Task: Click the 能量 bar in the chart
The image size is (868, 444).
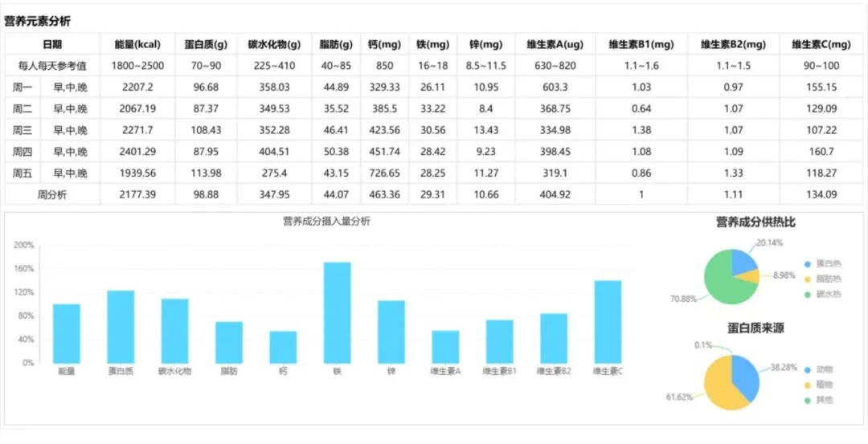Action: (67, 333)
